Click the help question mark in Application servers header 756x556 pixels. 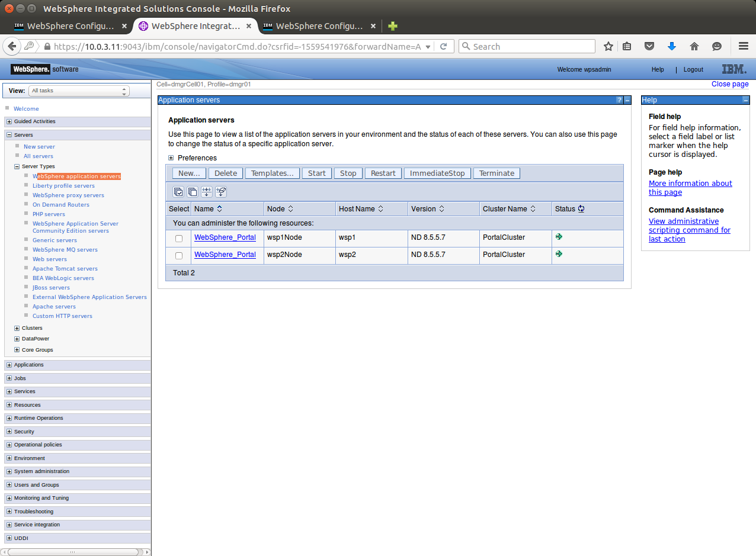pyautogui.click(x=619, y=100)
